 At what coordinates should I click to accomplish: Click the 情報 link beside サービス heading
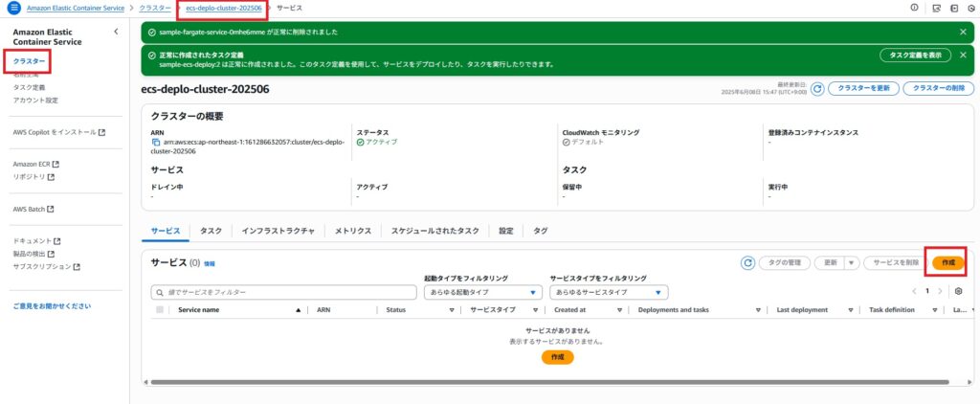click(x=210, y=264)
